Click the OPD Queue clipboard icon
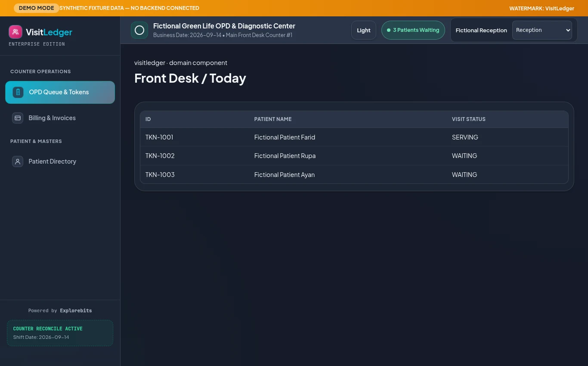The image size is (588, 366). (x=18, y=92)
